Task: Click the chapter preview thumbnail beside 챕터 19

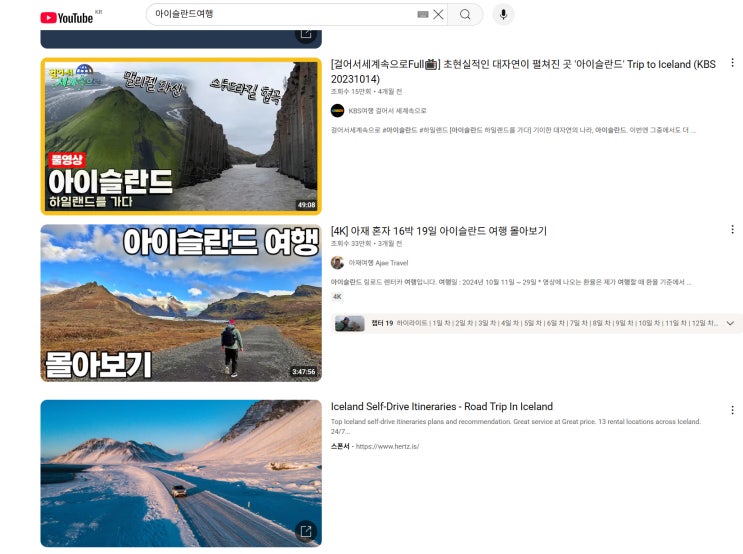Action: click(x=350, y=323)
